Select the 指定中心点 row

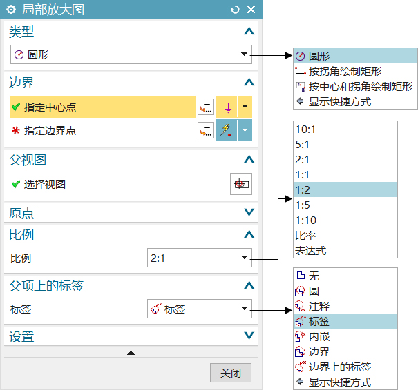(103, 107)
